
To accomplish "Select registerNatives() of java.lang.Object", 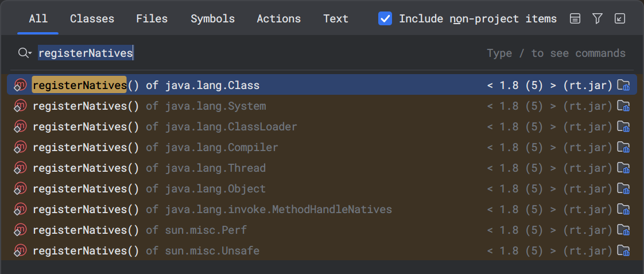I will coord(322,188).
